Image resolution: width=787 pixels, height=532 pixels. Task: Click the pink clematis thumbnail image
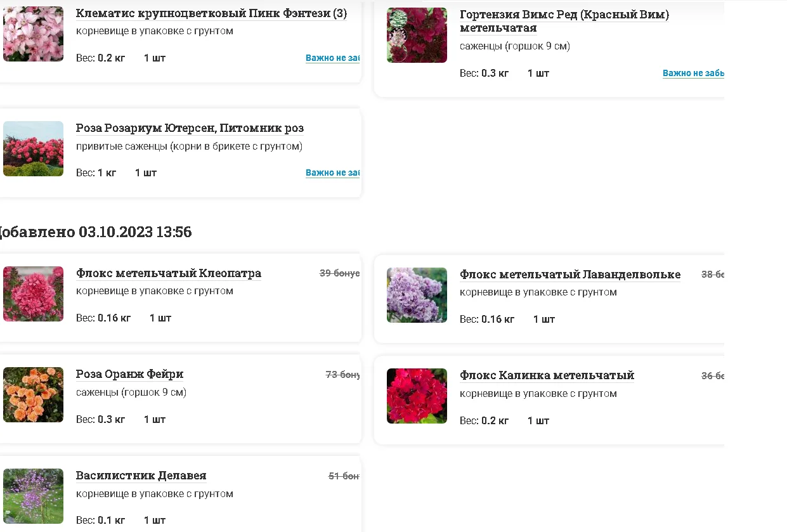pyautogui.click(x=33, y=34)
